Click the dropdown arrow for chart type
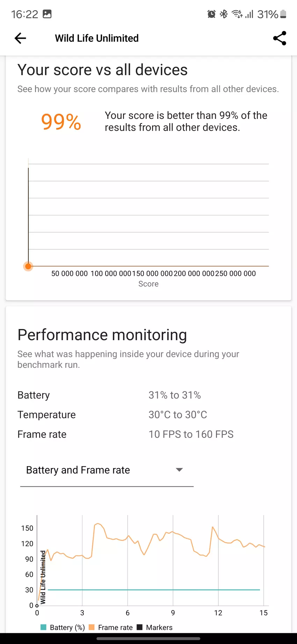297x644 pixels. coord(179,470)
